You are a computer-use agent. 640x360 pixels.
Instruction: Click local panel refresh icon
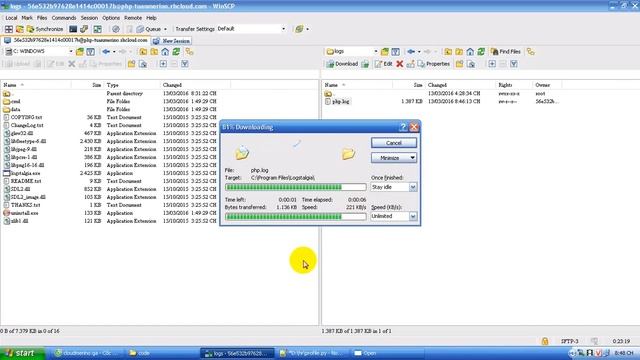(176, 52)
